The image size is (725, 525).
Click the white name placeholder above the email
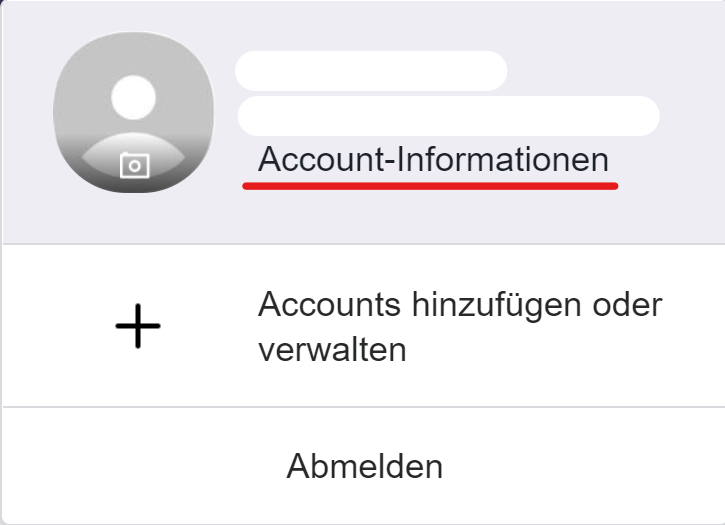pyautogui.click(x=371, y=71)
